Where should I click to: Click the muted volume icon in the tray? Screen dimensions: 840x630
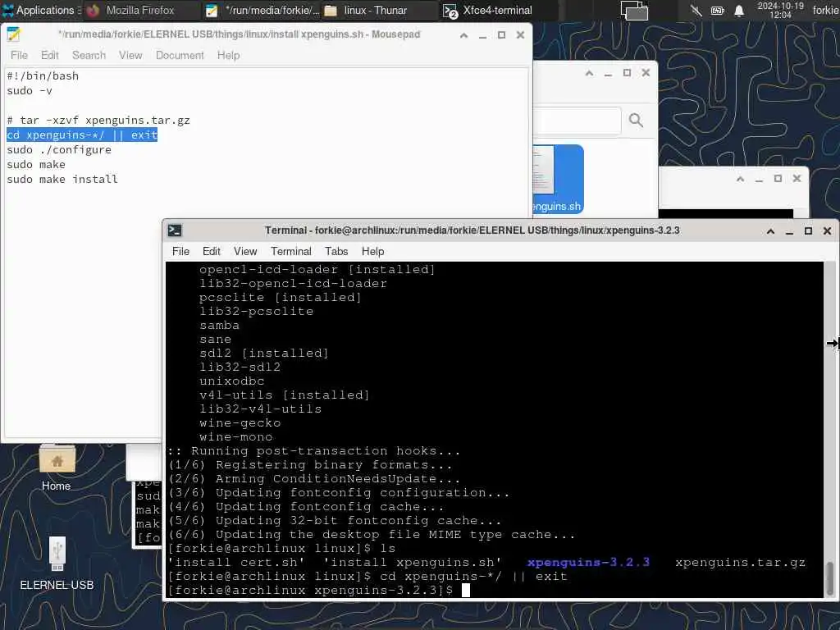click(x=696, y=10)
